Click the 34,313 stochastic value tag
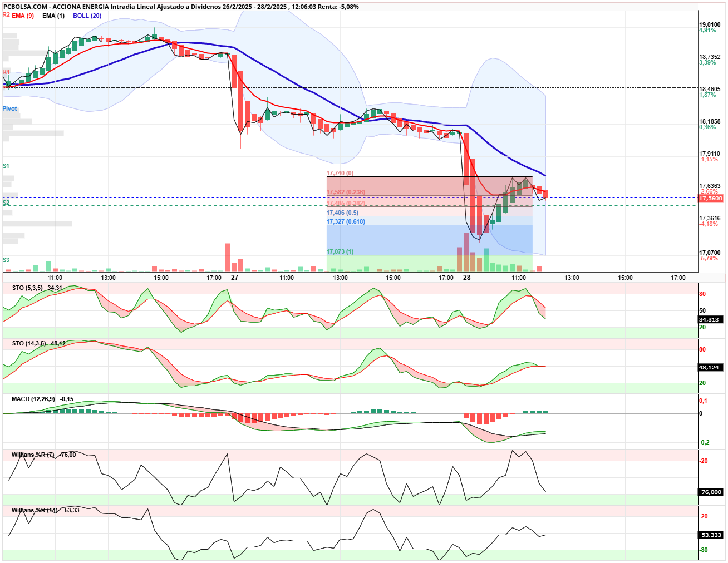 (x=710, y=319)
